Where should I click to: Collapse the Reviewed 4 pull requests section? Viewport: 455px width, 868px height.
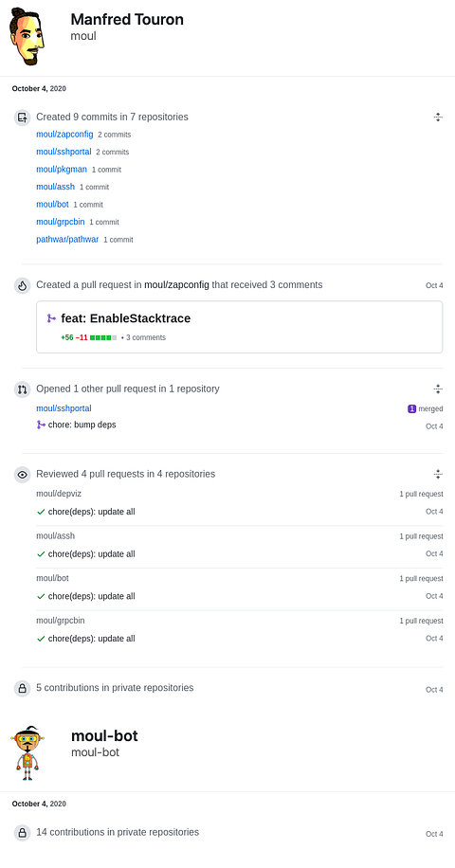tap(438, 474)
